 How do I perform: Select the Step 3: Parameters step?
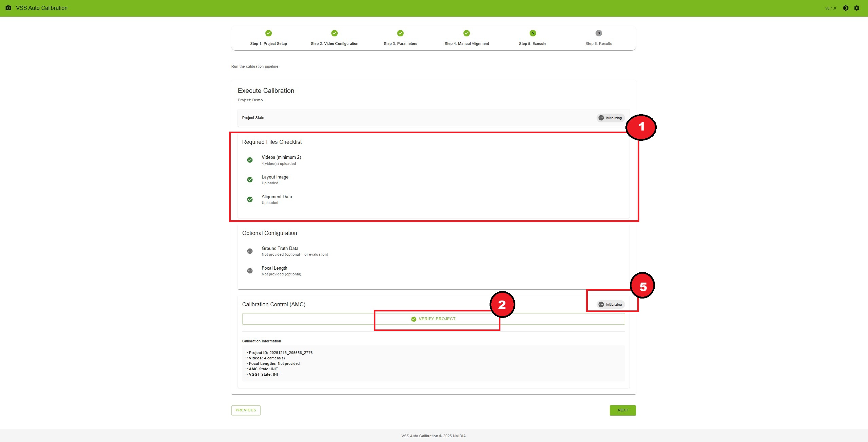[x=400, y=33]
